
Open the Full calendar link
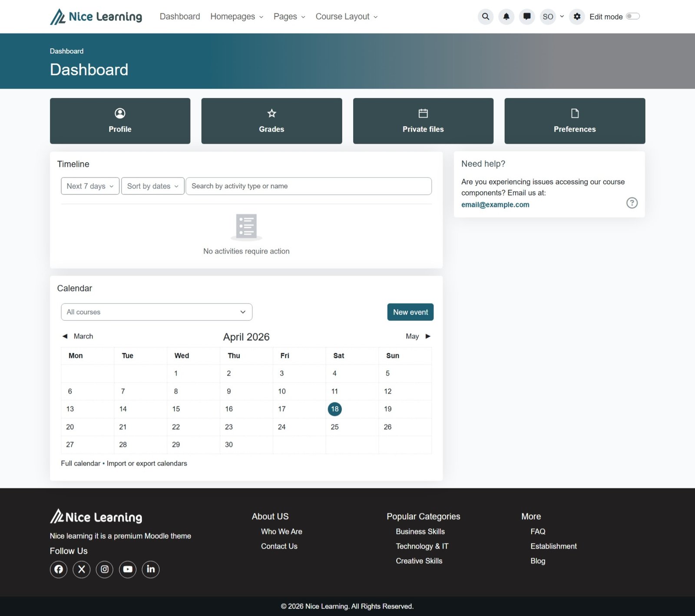(80, 463)
